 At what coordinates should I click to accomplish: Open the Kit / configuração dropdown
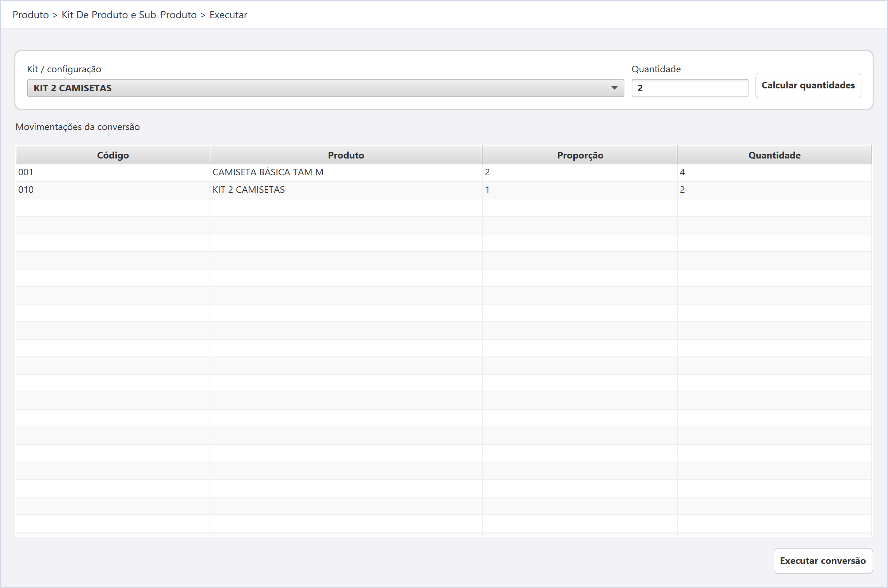(x=325, y=88)
